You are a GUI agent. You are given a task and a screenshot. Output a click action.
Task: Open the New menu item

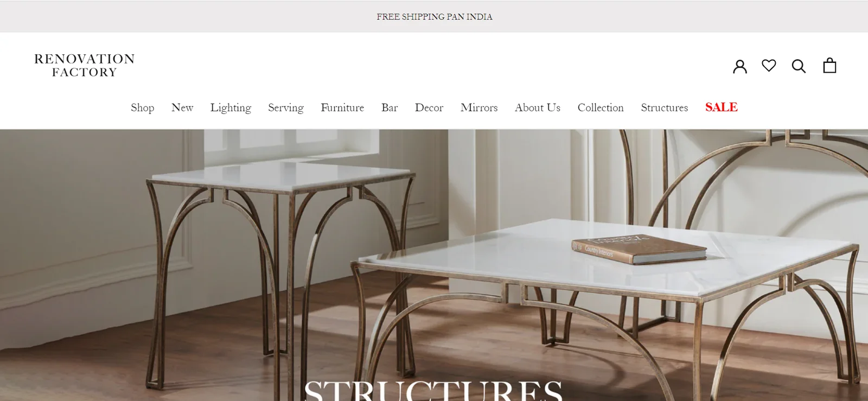(182, 107)
